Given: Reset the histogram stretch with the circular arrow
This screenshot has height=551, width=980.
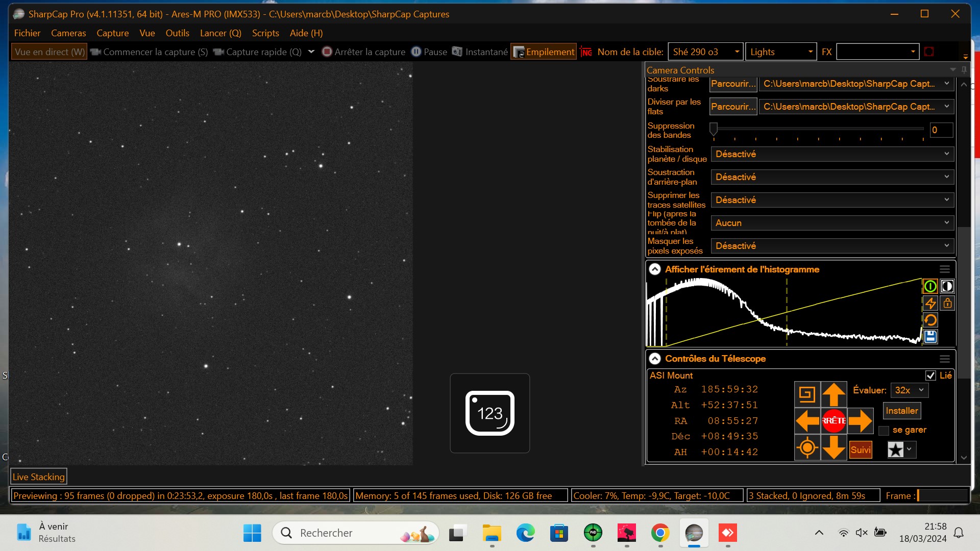Looking at the screenshot, I should coord(930,320).
